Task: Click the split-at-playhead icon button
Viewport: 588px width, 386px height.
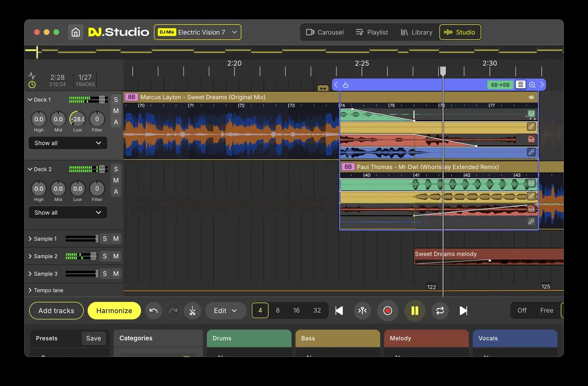Action: [x=362, y=311]
